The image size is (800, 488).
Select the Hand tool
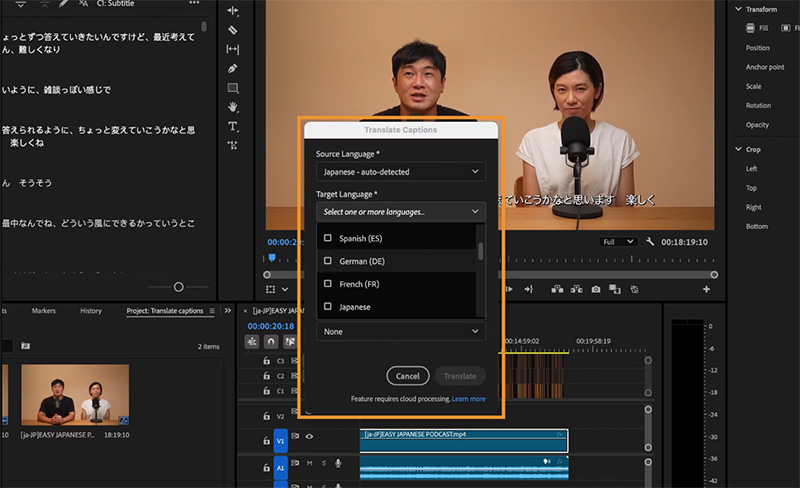[x=233, y=107]
